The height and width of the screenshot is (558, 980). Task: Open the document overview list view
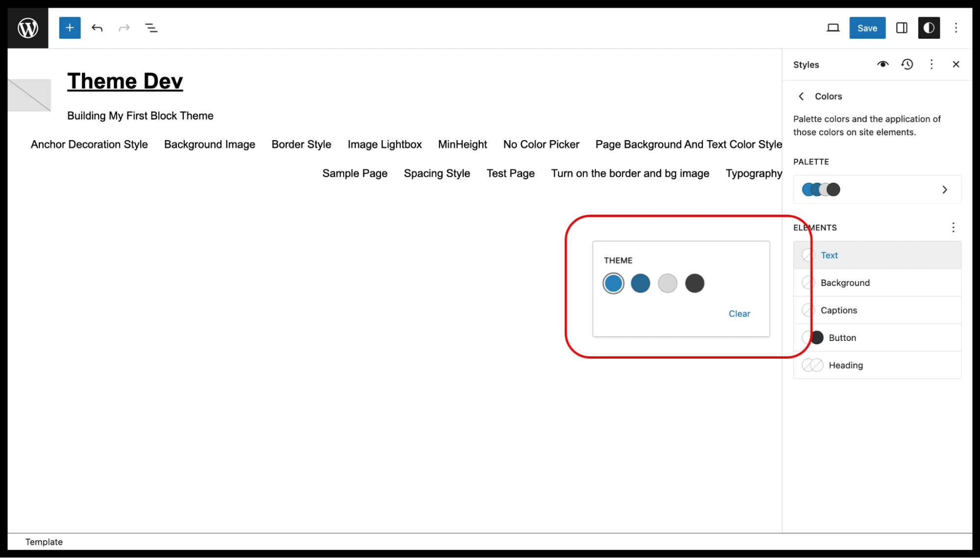click(x=151, y=28)
